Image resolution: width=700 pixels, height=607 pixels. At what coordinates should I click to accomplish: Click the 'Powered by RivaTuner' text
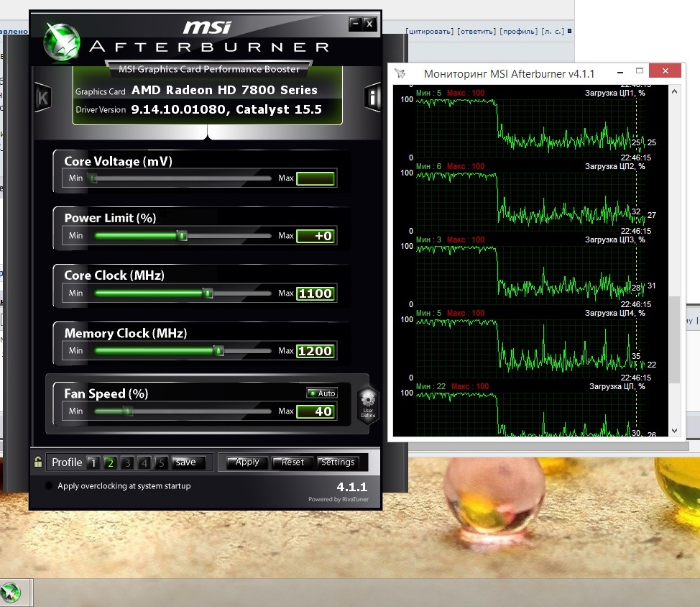339,499
